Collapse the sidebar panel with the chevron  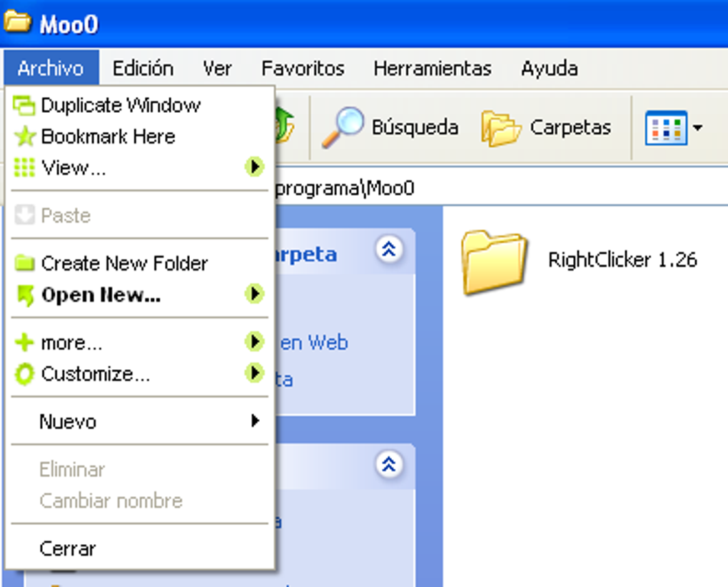click(390, 249)
